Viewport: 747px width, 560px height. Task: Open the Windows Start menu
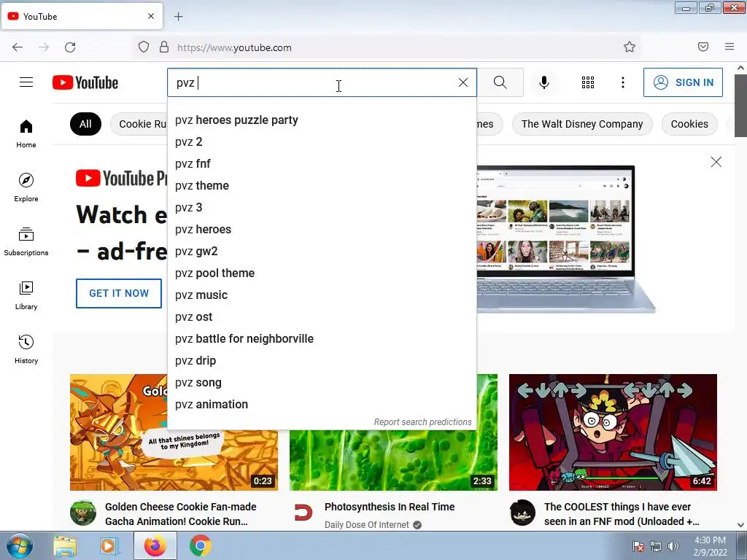tap(19, 545)
